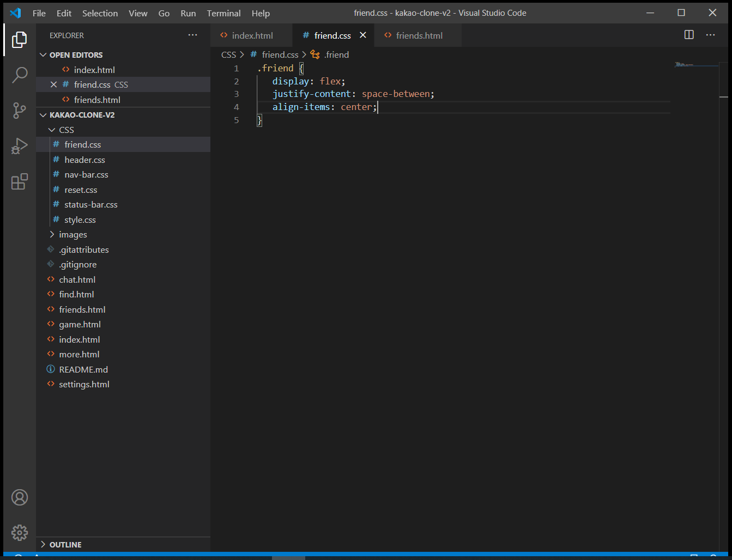Place cursor on line 2 display: flex

click(x=308, y=81)
